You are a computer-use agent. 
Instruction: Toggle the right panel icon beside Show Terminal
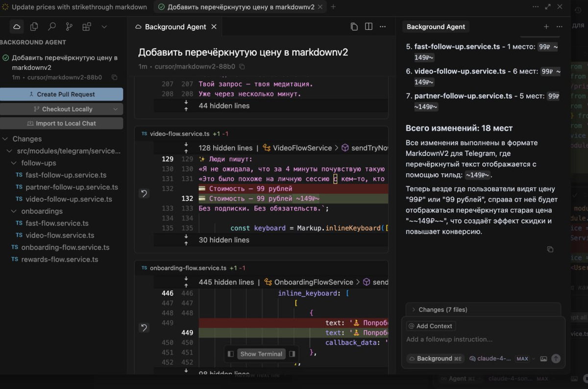[292, 354]
